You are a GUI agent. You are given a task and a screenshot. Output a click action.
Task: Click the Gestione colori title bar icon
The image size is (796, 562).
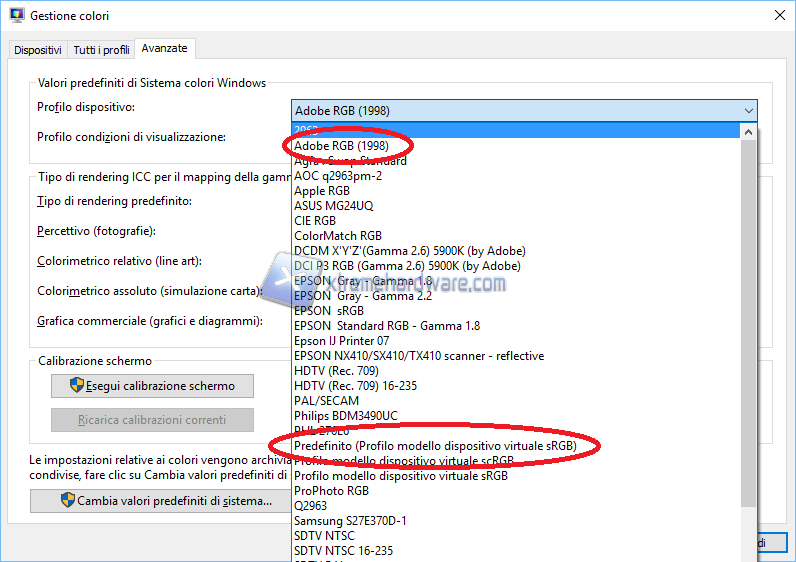15,16
